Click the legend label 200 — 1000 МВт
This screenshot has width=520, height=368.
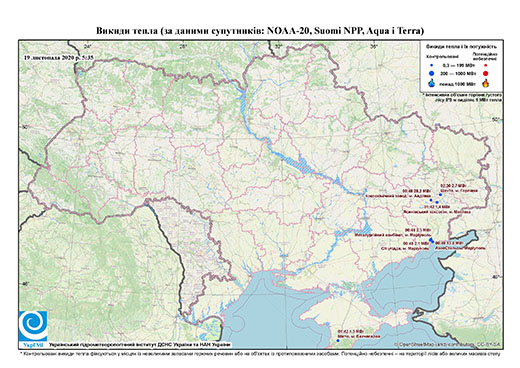point(458,73)
